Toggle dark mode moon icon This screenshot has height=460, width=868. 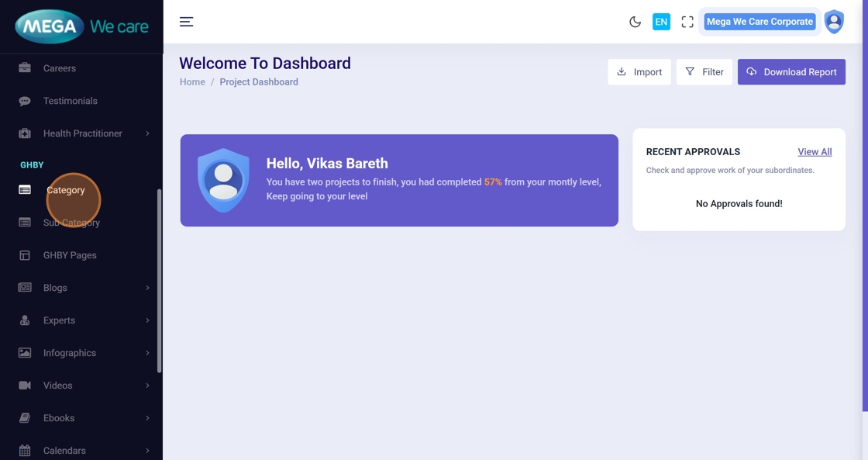[x=635, y=22]
